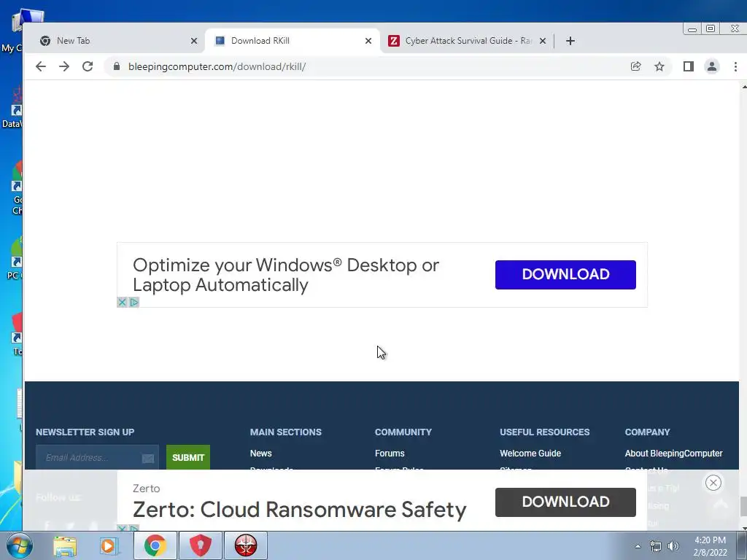Click the COMPANY heading
This screenshot has height=560, width=747.
click(x=648, y=432)
